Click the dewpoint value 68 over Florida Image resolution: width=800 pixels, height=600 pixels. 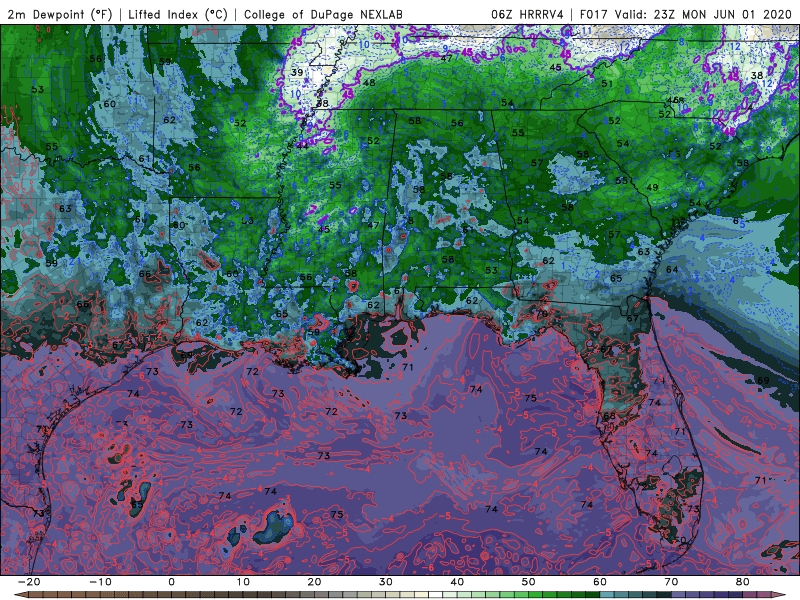(609, 416)
